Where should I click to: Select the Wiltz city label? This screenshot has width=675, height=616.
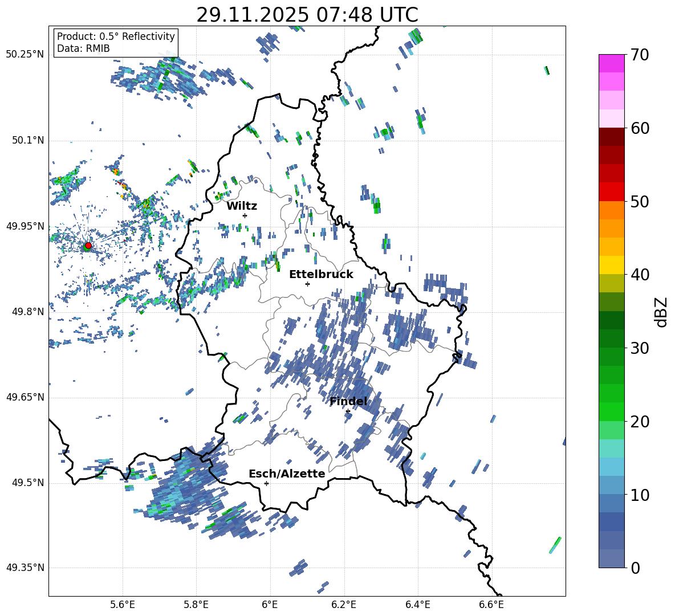tap(242, 206)
